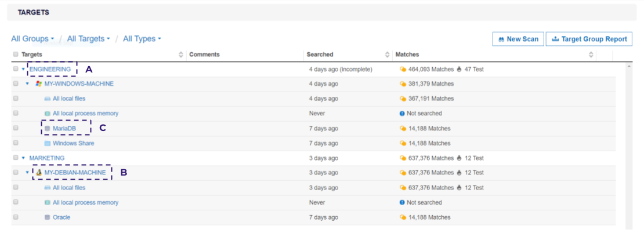
Task: Click the Windows Share folder icon
Action: pos(48,143)
